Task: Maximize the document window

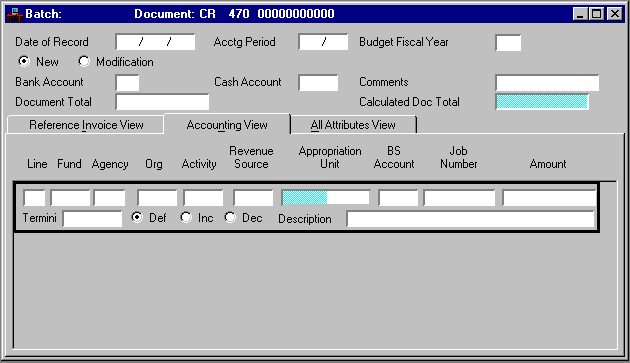Action: 597,14
